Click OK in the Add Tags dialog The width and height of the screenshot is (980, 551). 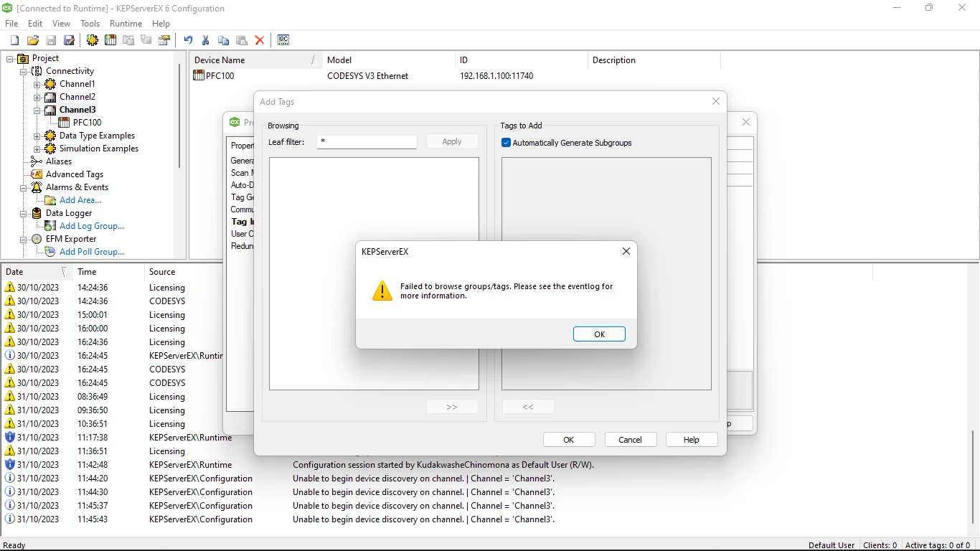click(569, 440)
